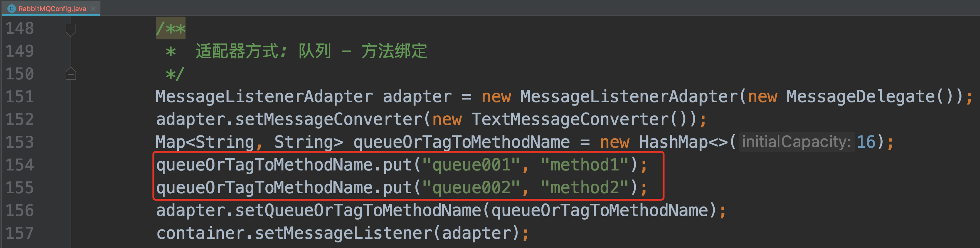Click the TextMessageConverter class name
The image size is (980, 248).
[x=570, y=119]
